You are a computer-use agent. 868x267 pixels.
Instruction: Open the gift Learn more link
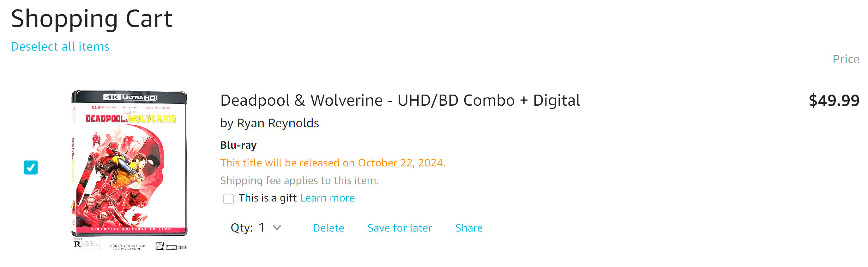coord(327,198)
